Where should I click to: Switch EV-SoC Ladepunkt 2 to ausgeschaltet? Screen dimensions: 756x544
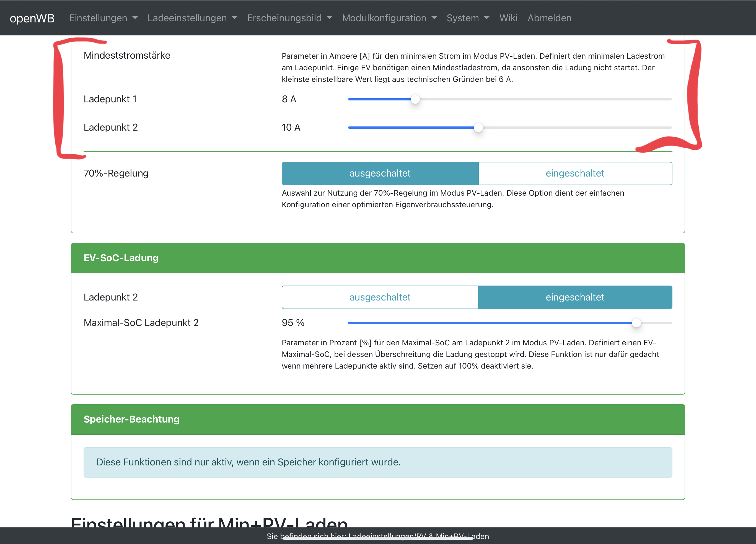(380, 297)
